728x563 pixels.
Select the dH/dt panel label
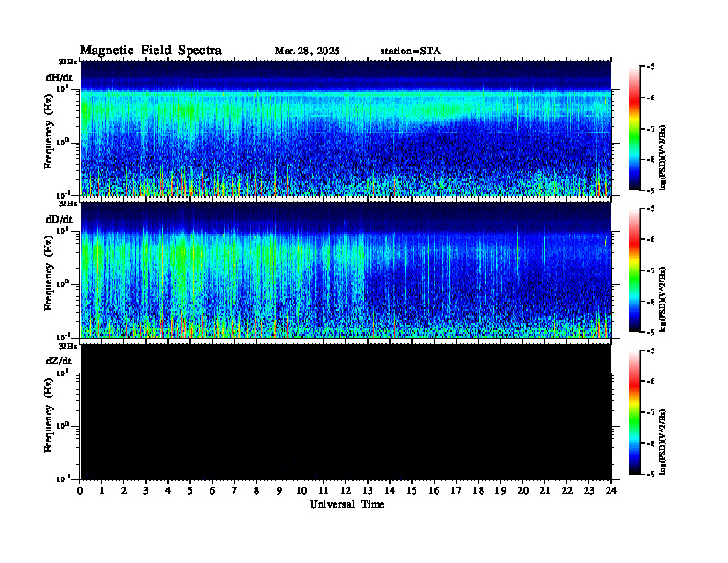point(59,77)
